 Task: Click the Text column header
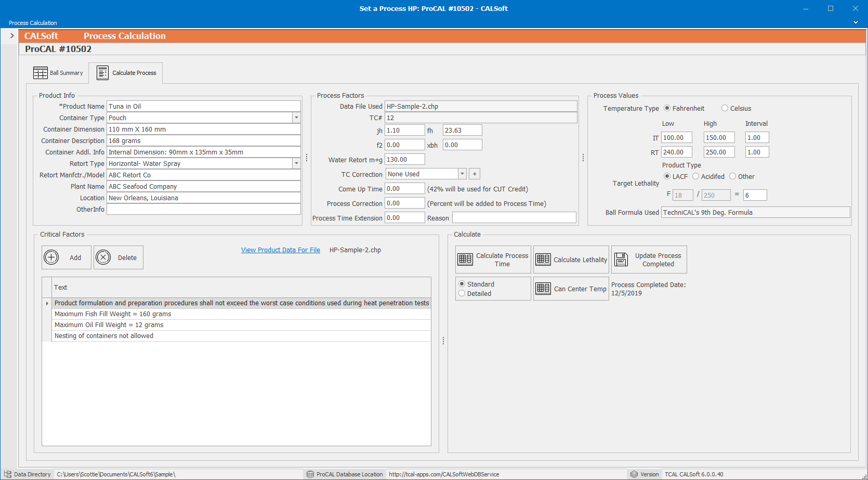pos(242,288)
